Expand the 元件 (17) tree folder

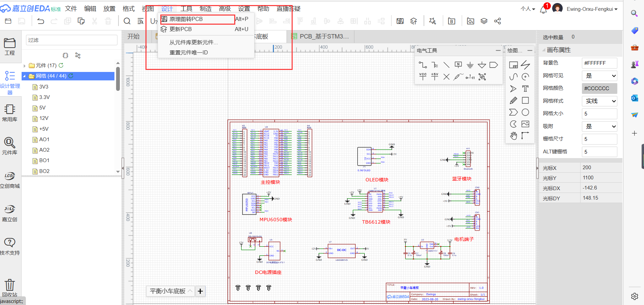tap(25, 66)
